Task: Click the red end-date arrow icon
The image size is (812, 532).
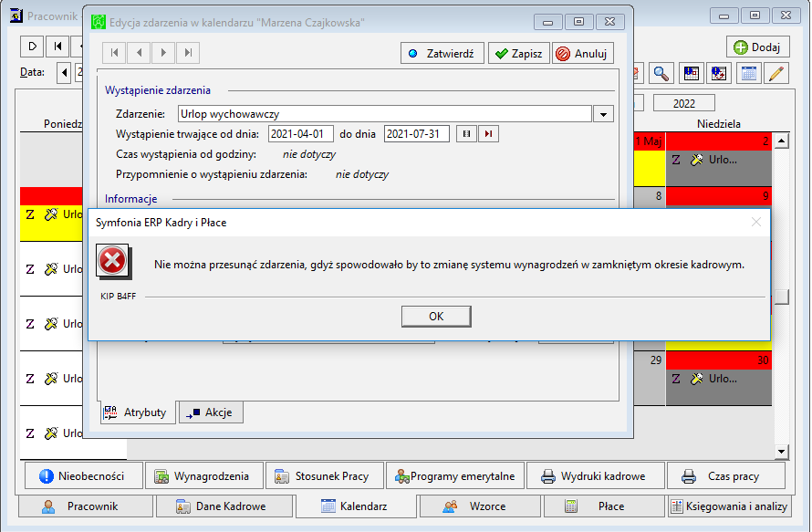Action: (488, 134)
